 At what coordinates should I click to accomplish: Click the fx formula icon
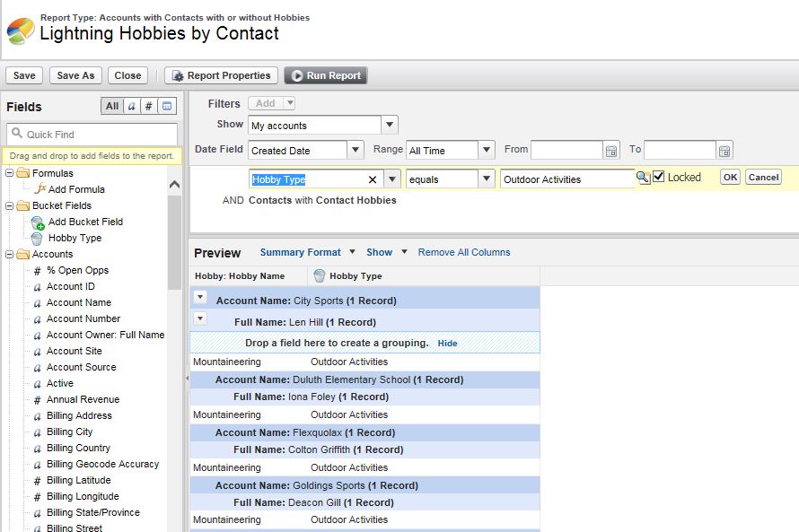click(x=40, y=188)
